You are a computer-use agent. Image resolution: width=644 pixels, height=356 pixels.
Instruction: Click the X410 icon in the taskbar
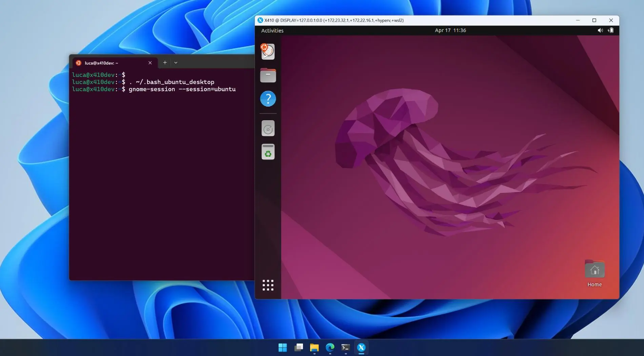[361, 348]
